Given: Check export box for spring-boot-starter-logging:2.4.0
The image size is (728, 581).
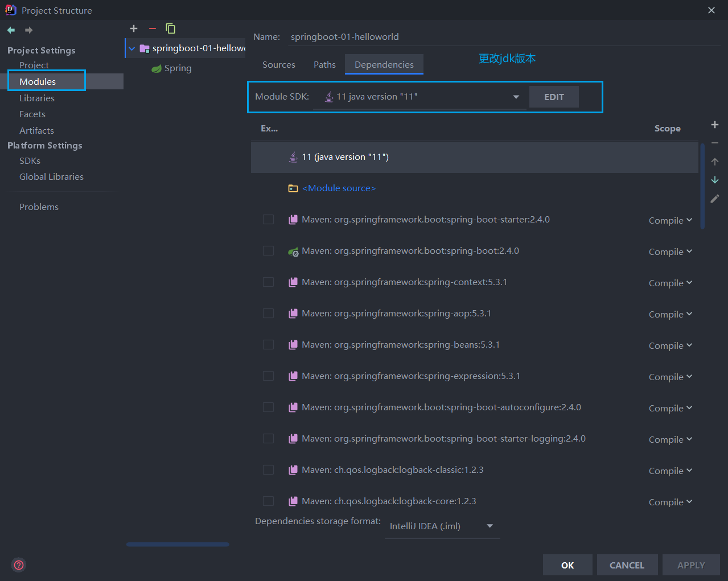Looking at the screenshot, I should click(269, 439).
